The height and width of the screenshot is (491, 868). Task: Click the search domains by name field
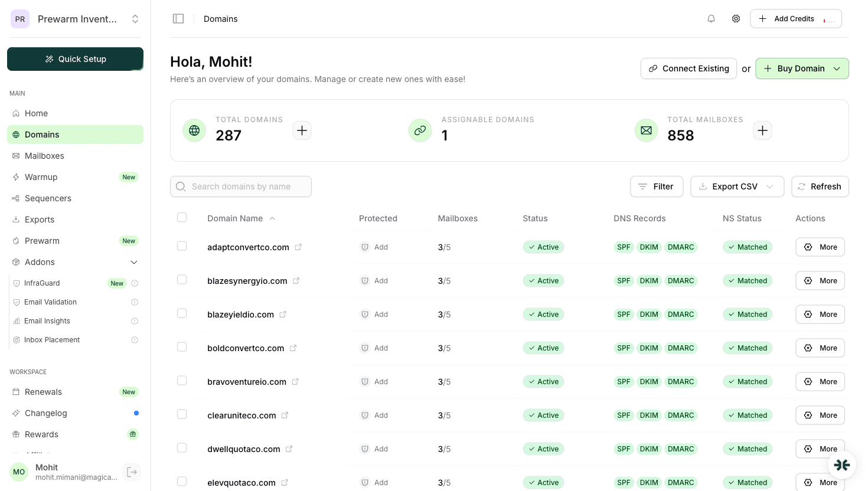coord(240,186)
